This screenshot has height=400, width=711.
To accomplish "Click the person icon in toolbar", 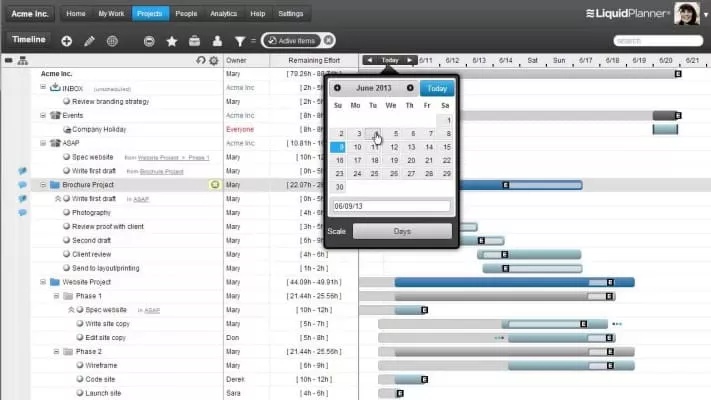I will pyautogui.click(x=215, y=41).
